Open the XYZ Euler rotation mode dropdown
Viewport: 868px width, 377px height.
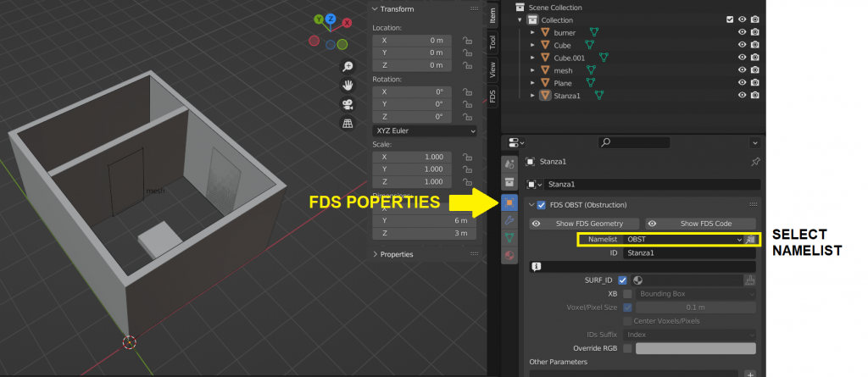[x=425, y=131]
